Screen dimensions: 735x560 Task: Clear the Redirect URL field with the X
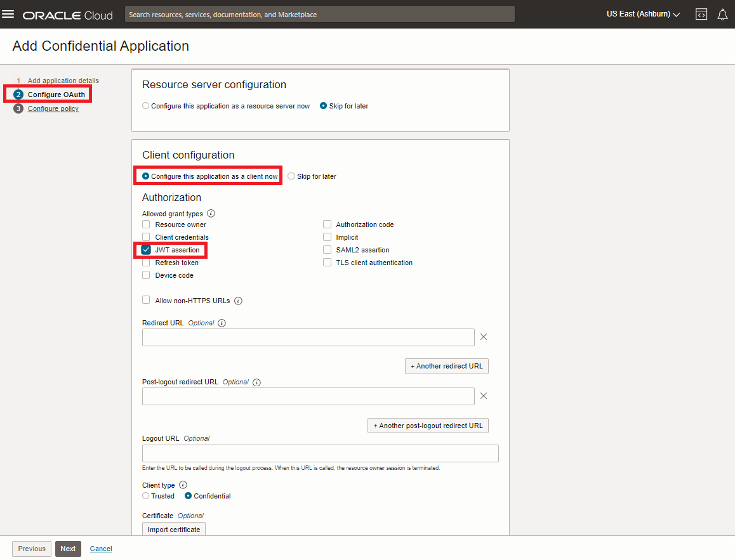coord(483,337)
